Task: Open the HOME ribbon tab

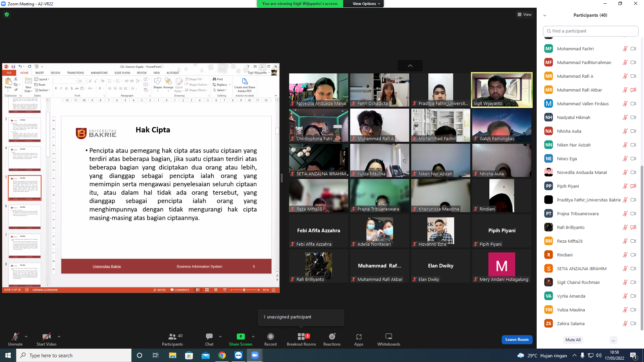Action: tap(24, 73)
